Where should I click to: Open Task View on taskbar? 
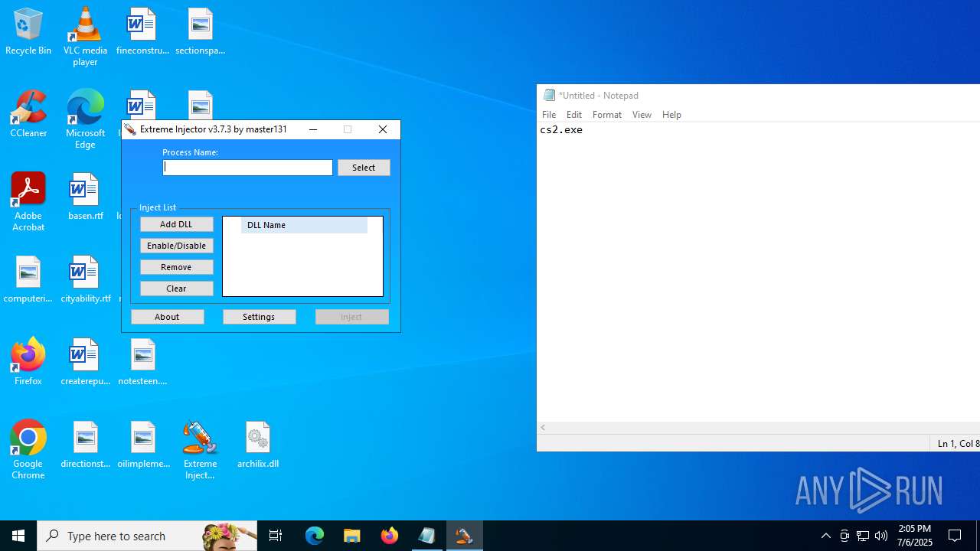click(x=276, y=536)
